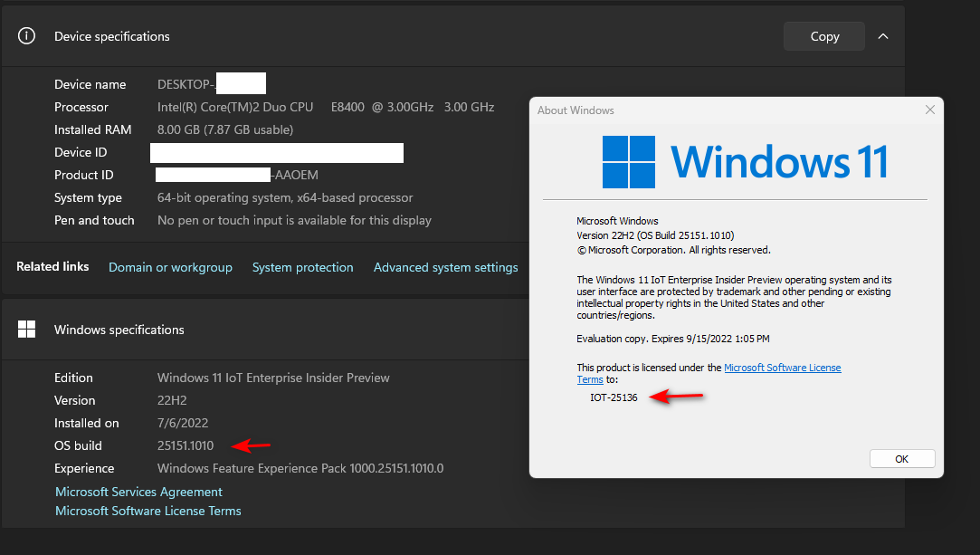Viewport: 980px width, 555px height.
Task: Click the Intel Core 2 Duo processor value
Action: click(326, 107)
